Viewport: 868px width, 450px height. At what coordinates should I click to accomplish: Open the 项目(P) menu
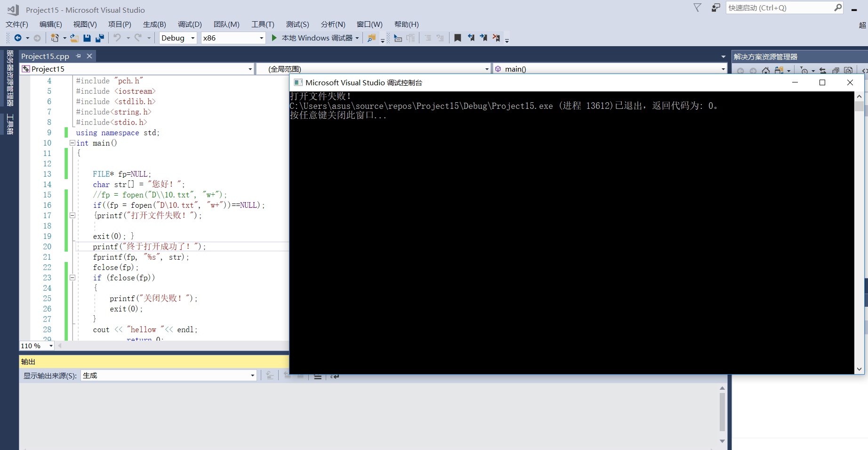pyautogui.click(x=120, y=24)
